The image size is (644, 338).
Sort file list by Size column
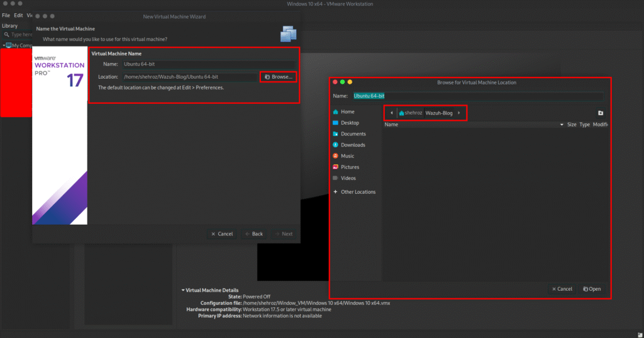coord(572,125)
